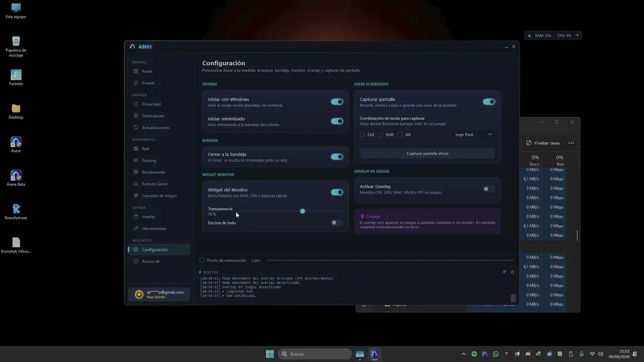Toggle Iniciar minimizado switch
Image resolution: width=644 pixels, height=362 pixels.
pyautogui.click(x=337, y=121)
